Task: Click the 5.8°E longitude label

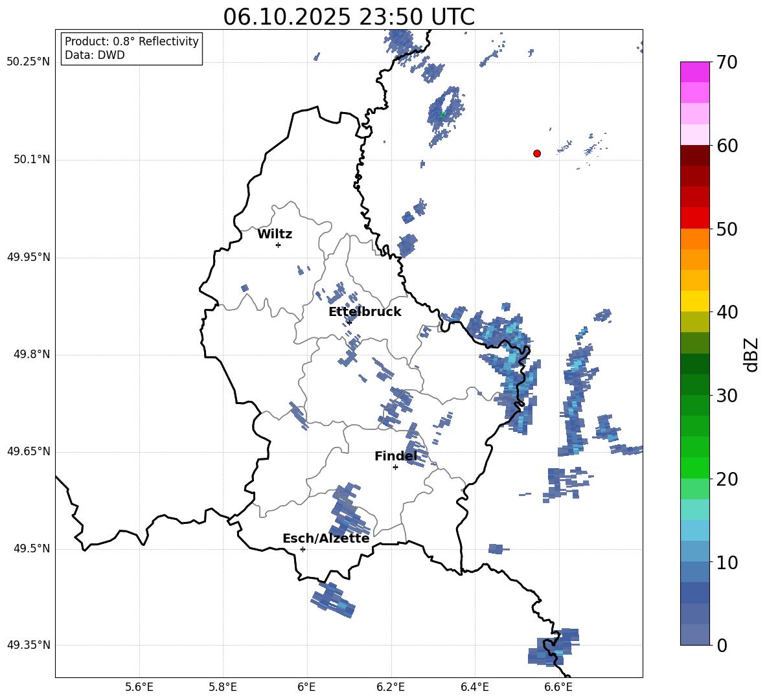Action: click(x=223, y=687)
